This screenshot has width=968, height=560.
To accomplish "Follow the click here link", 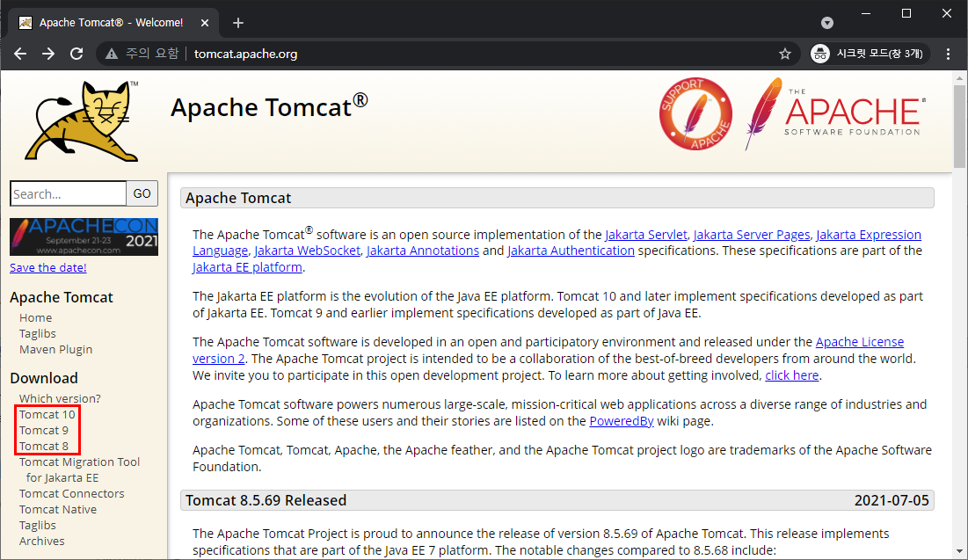I will [792, 375].
